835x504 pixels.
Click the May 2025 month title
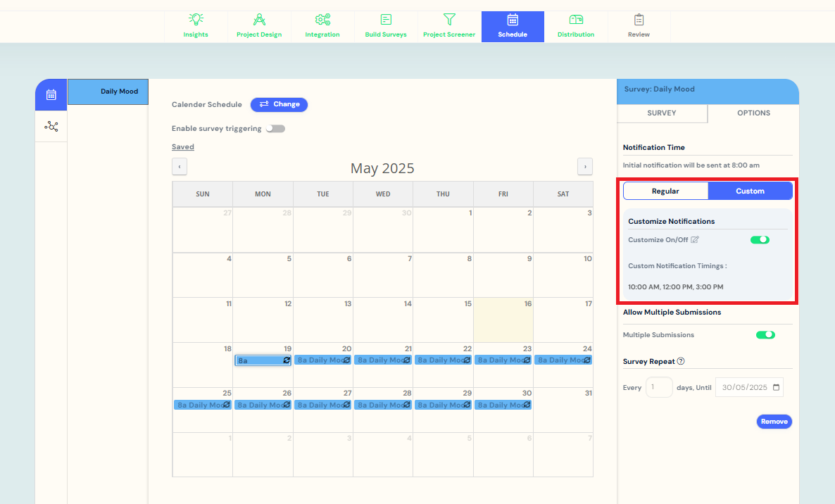point(382,168)
